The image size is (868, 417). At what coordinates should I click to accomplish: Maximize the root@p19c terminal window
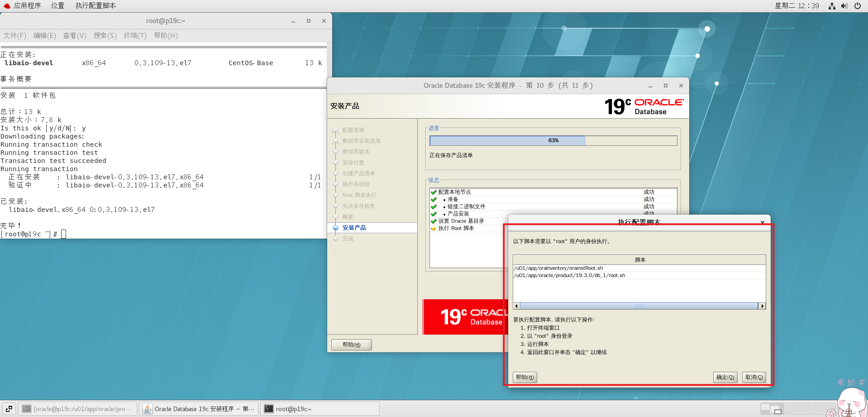point(309,21)
